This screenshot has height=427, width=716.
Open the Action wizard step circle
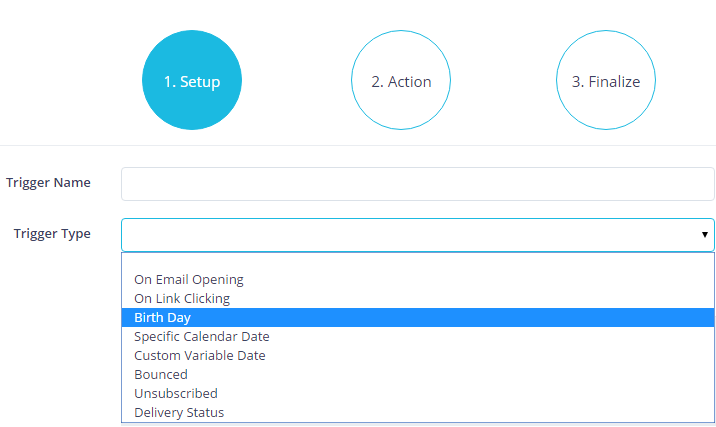pyautogui.click(x=401, y=81)
